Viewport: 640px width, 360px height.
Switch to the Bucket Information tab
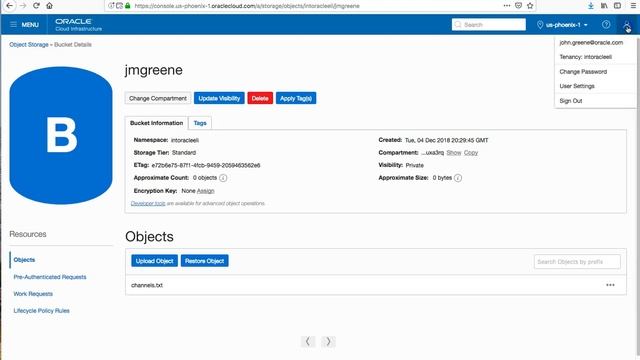point(156,123)
